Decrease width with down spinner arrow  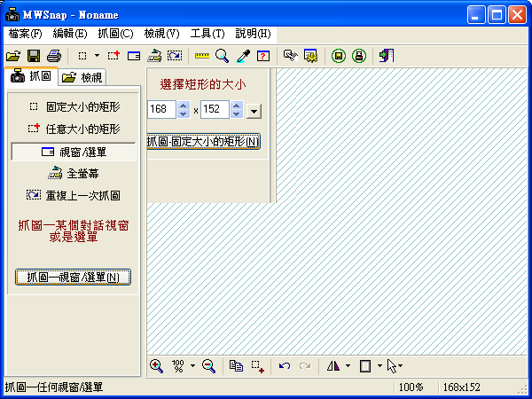pyautogui.click(x=184, y=114)
